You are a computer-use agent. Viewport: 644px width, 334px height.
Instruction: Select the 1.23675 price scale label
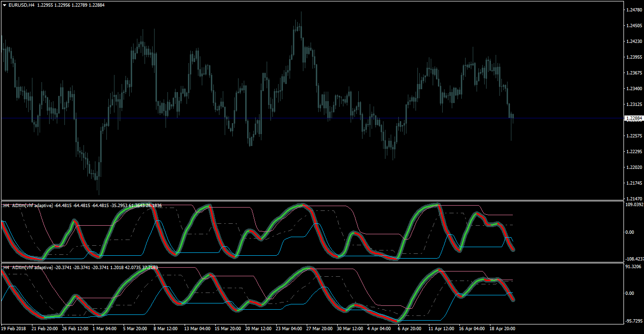[x=635, y=73]
